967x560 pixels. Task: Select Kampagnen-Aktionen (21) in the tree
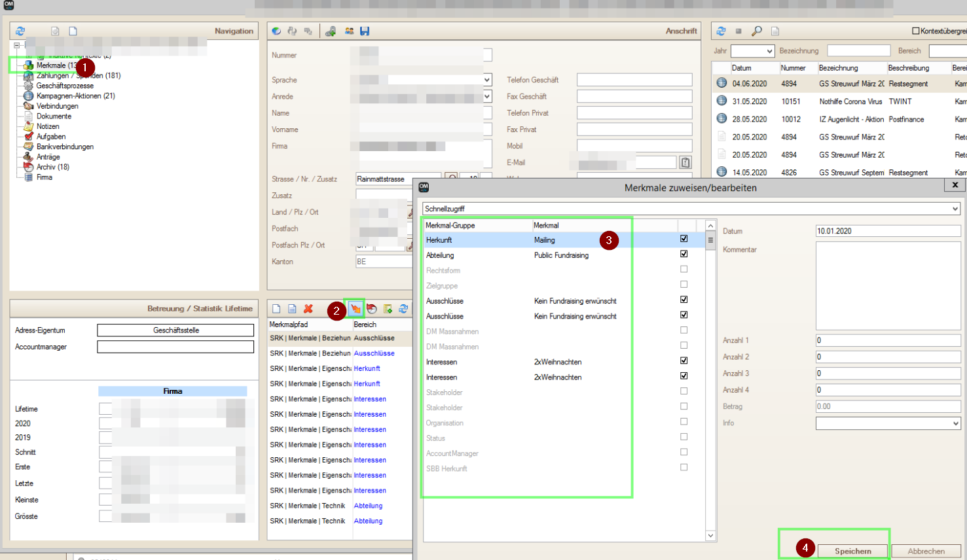(x=75, y=96)
